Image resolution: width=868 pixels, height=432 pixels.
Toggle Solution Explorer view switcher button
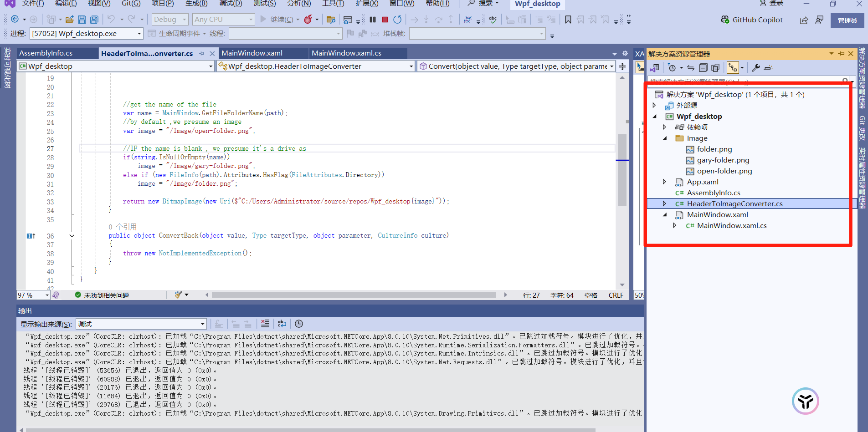coord(655,68)
